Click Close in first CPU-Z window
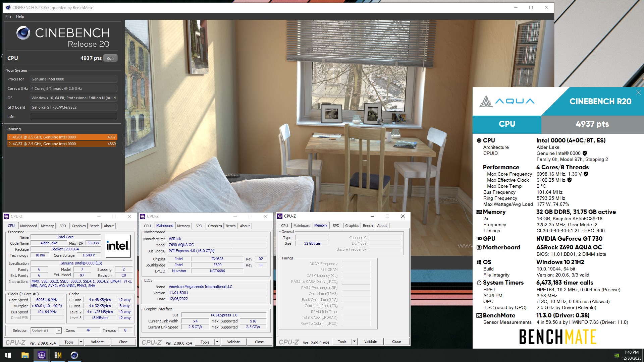644x362 pixels. click(123, 342)
